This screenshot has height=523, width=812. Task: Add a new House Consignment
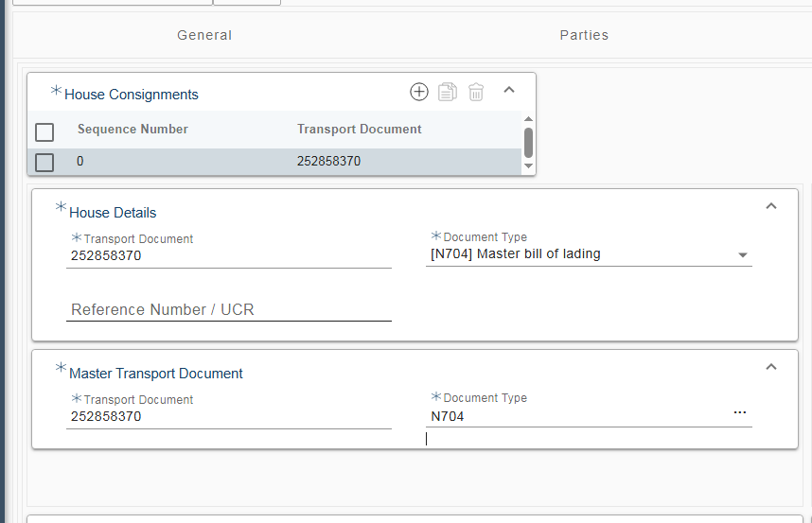point(419,92)
